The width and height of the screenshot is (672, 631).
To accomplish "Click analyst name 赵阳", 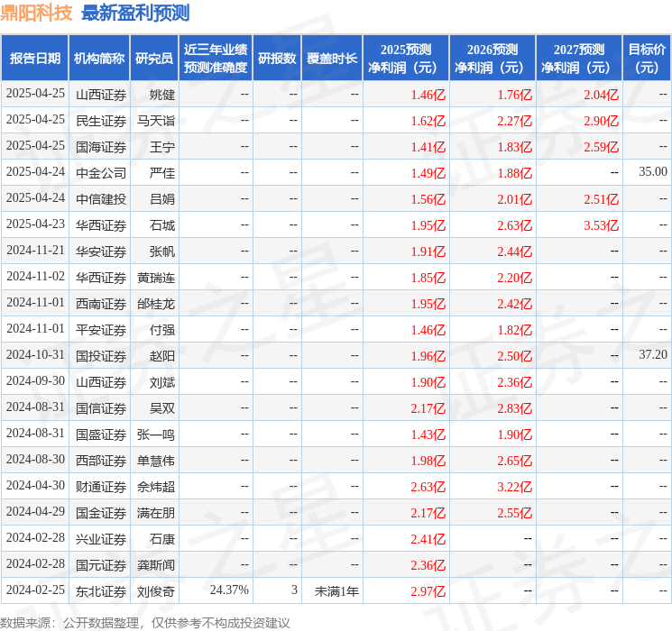I will (162, 356).
